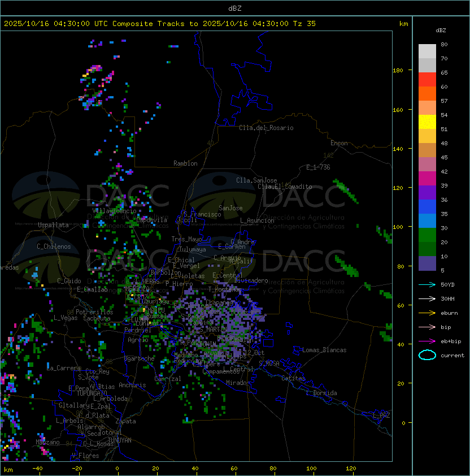
Task: Click the royal blue 36–35 dBZ swatch
Action: [x=427, y=206]
